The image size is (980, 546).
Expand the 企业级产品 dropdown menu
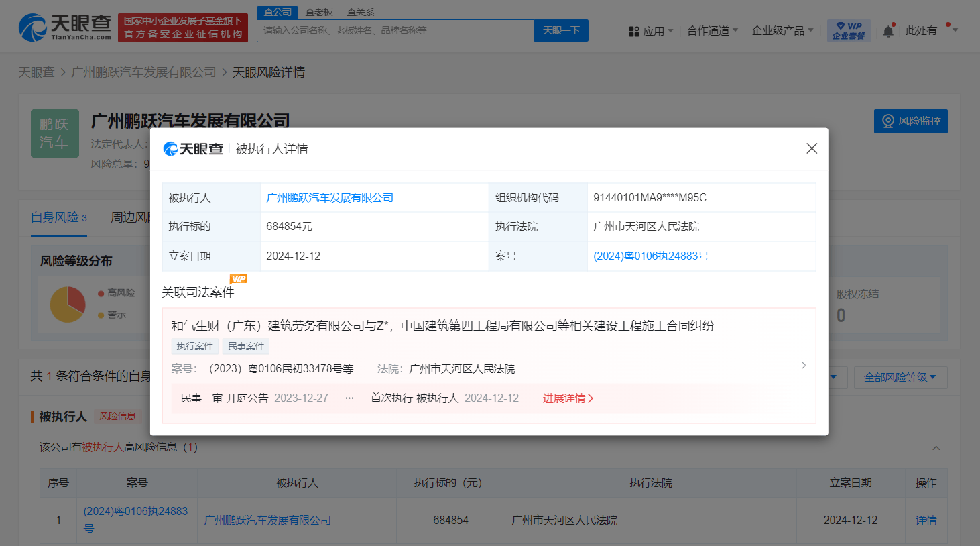pos(783,31)
